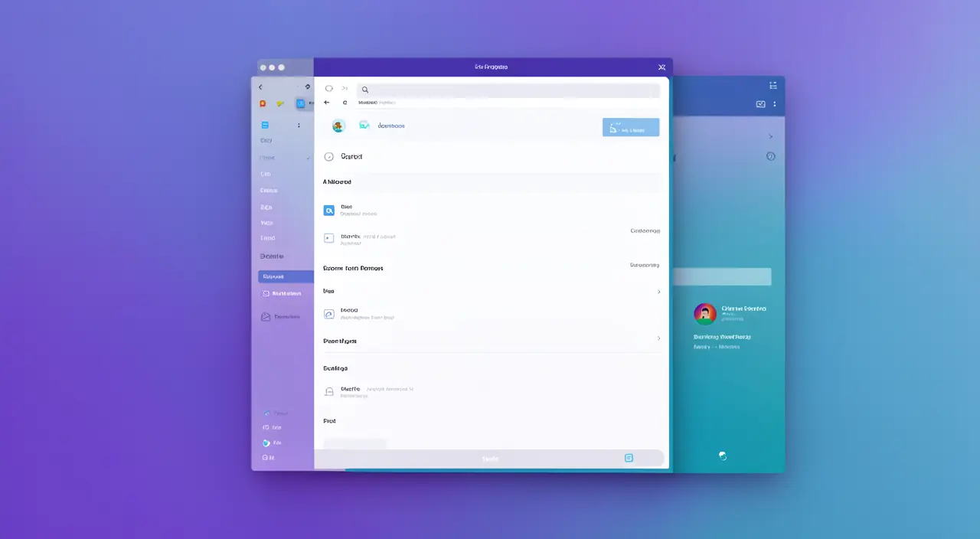Click the list icon atop the right window
Viewport: 980px width, 539px height.
pyautogui.click(x=773, y=86)
